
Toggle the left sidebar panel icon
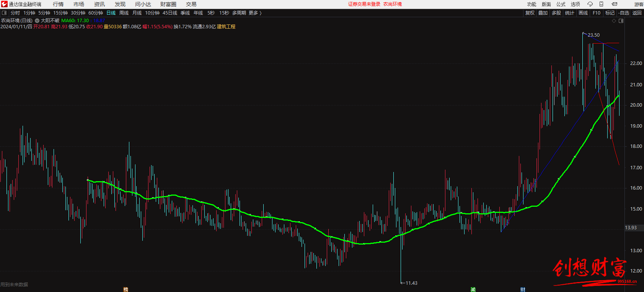4,13
